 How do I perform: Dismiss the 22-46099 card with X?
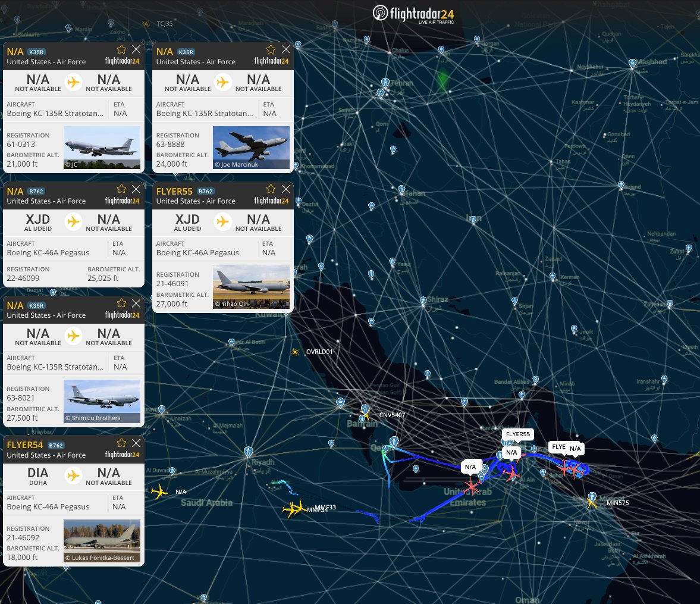tap(136, 189)
